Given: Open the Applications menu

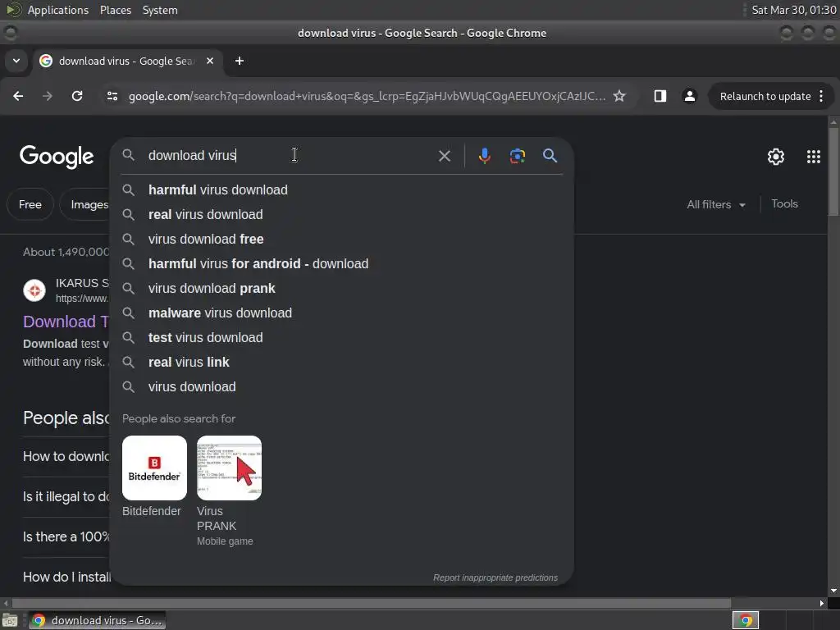Looking at the screenshot, I should 58,10.
